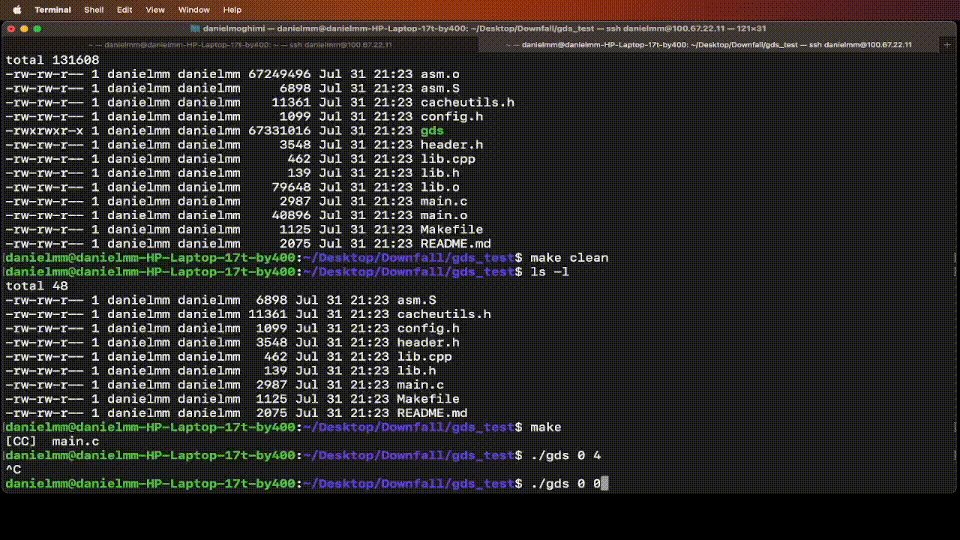The width and height of the screenshot is (960, 540).
Task: Open the Help menu
Action: 232,10
